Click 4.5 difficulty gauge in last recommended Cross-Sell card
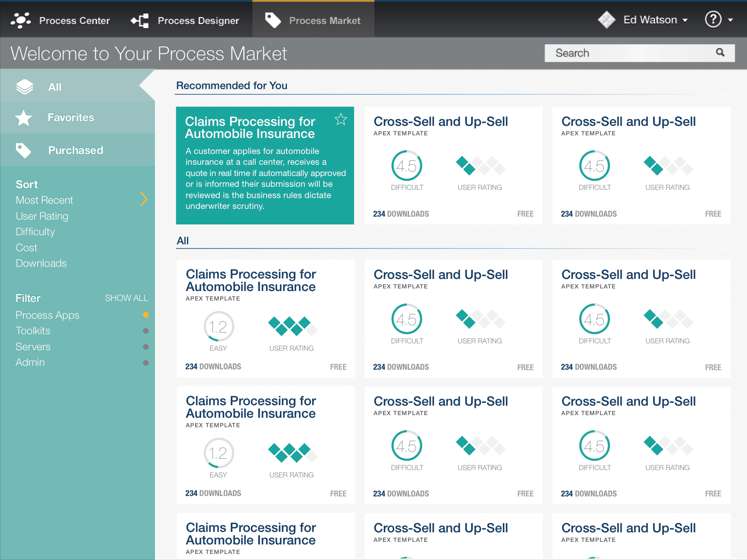This screenshot has height=560, width=747. (594, 166)
